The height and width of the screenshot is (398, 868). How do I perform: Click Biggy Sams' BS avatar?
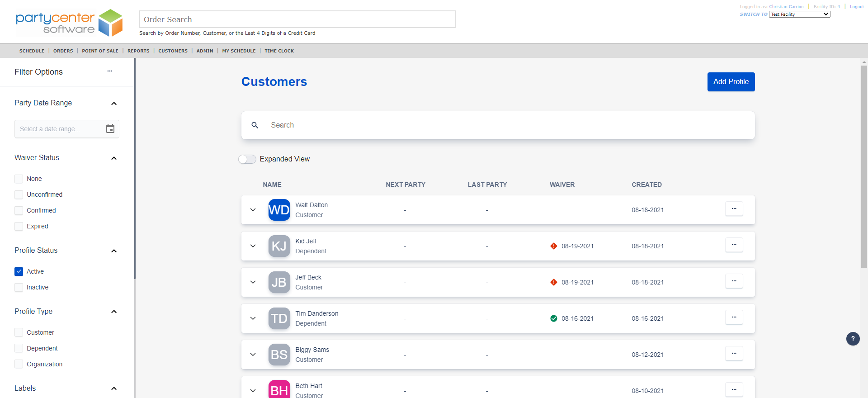279,355
